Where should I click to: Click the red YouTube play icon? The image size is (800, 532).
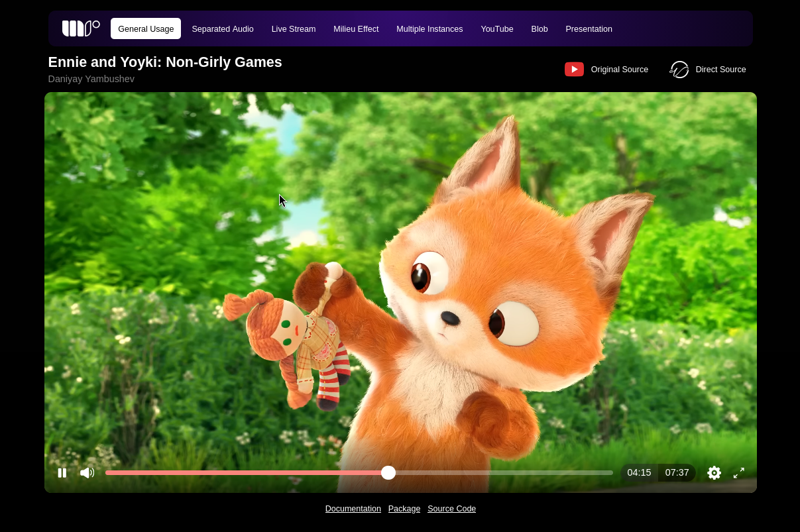pos(574,70)
